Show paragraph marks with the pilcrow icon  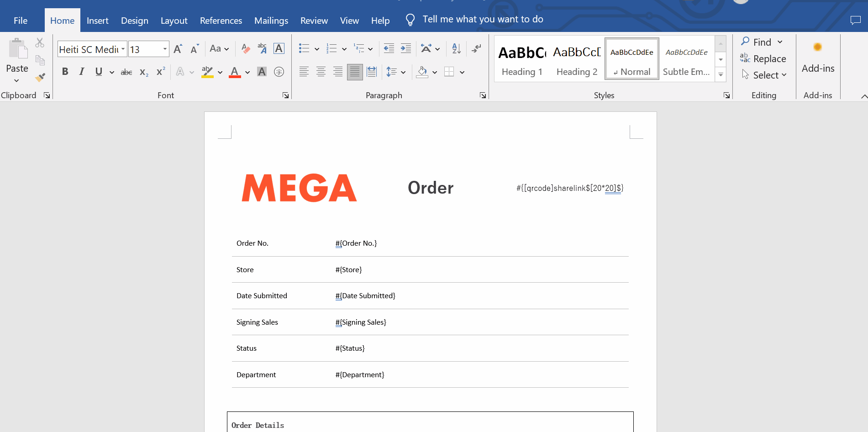(x=476, y=48)
